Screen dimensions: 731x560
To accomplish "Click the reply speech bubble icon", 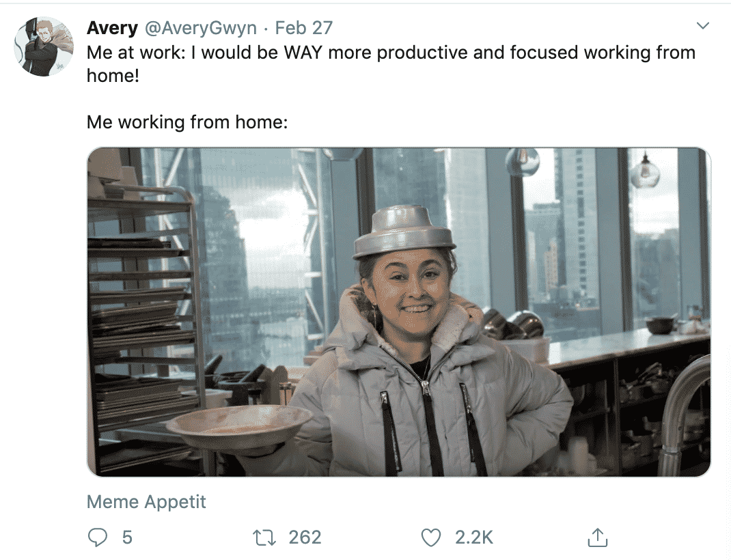I will click(x=97, y=537).
